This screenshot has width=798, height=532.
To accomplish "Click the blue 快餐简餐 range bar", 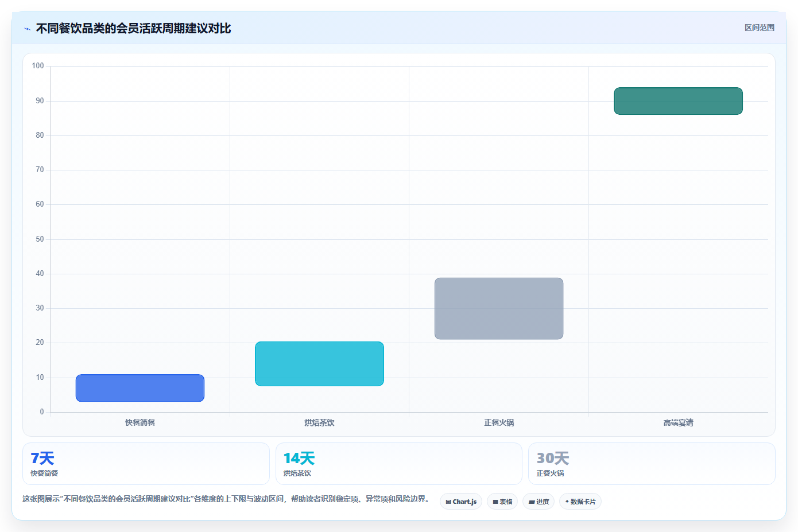I will point(140,388).
